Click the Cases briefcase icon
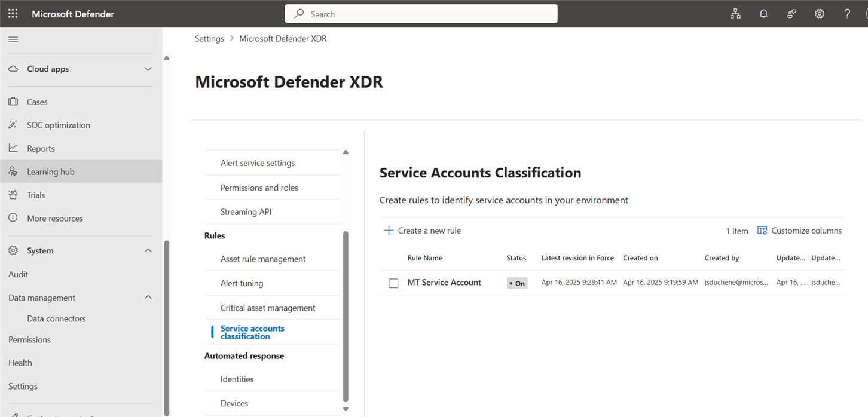The image size is (868, 417). click(x=13, y=102)
